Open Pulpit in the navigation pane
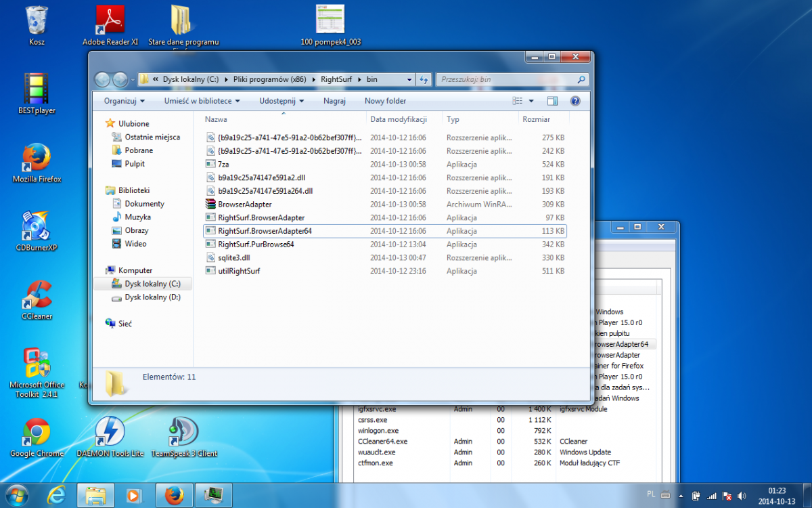This screenshot has width=812, height=508. coord(128,164)
